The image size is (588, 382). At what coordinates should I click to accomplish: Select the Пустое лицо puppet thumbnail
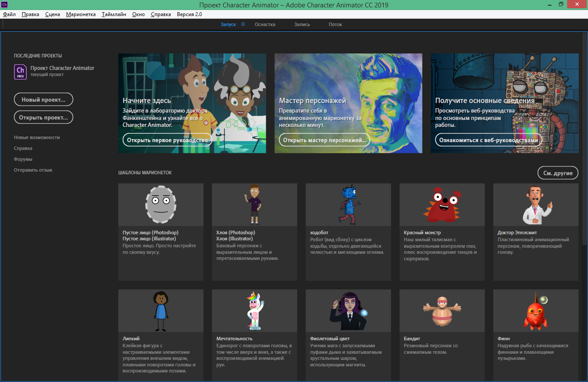pos(161,204)
